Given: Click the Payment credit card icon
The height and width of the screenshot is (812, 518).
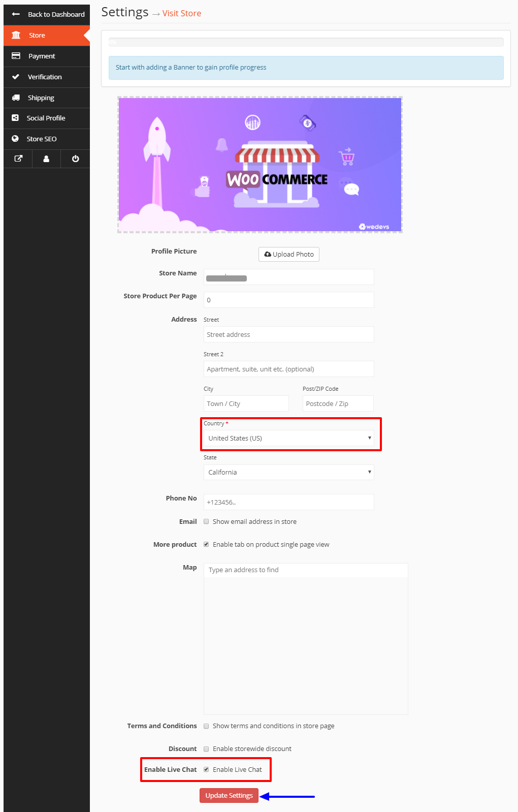Looking at the screenshot, I should (x=16, y=56).
